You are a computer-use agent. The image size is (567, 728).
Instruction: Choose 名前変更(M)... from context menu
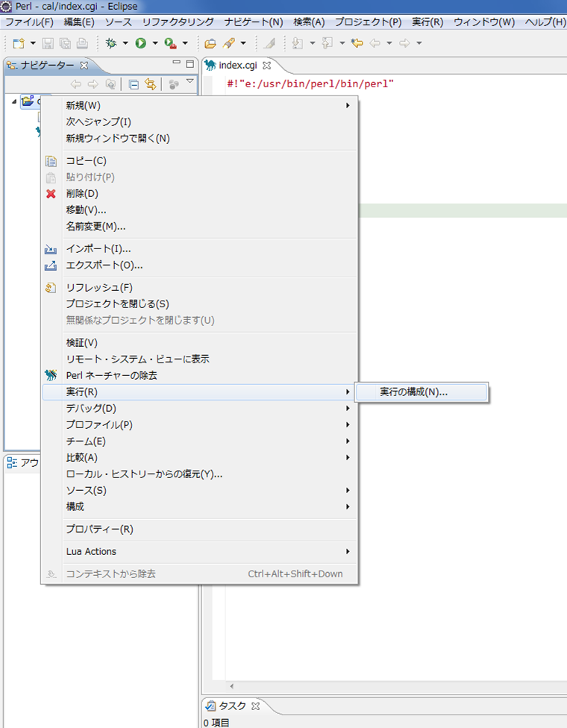200,227
